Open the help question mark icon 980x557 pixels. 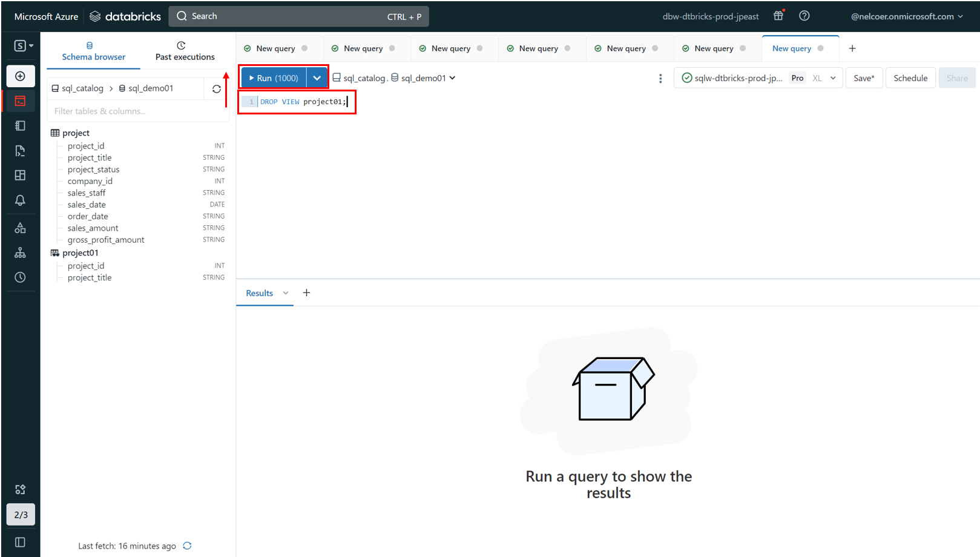point(804,16)
